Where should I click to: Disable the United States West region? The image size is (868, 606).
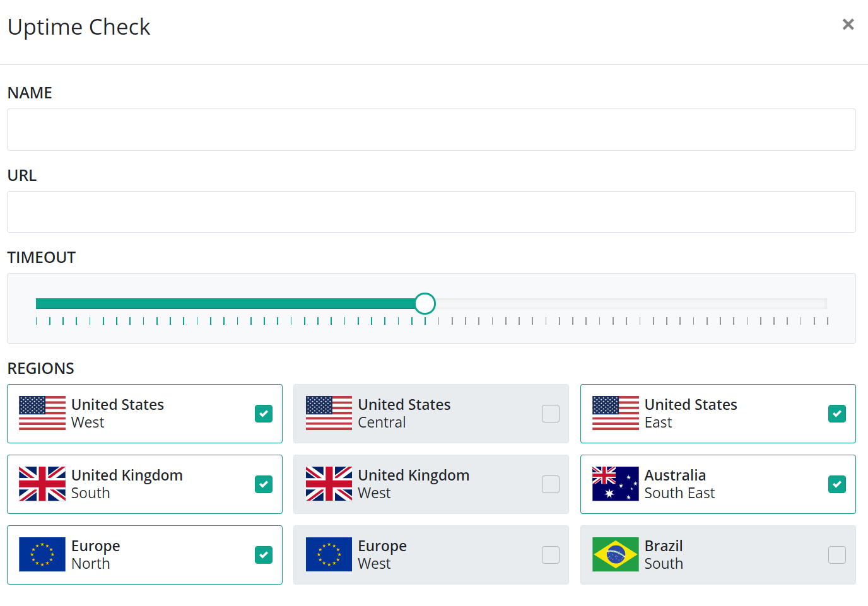pyautogui.click(x=263, y=414)
